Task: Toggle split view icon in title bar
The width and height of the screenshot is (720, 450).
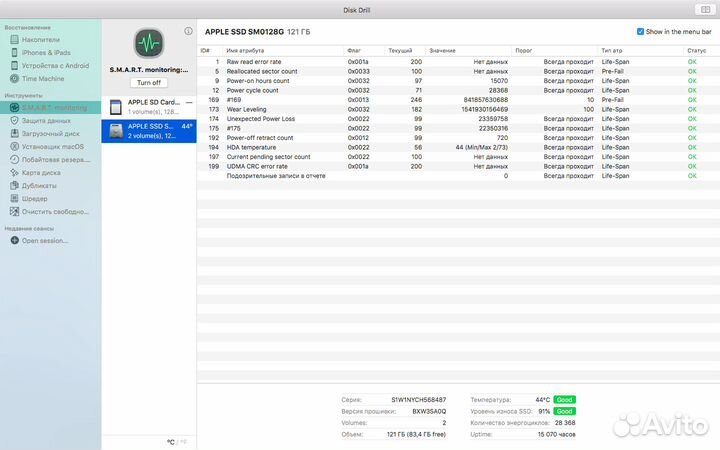Action: (x=705, y=9)
